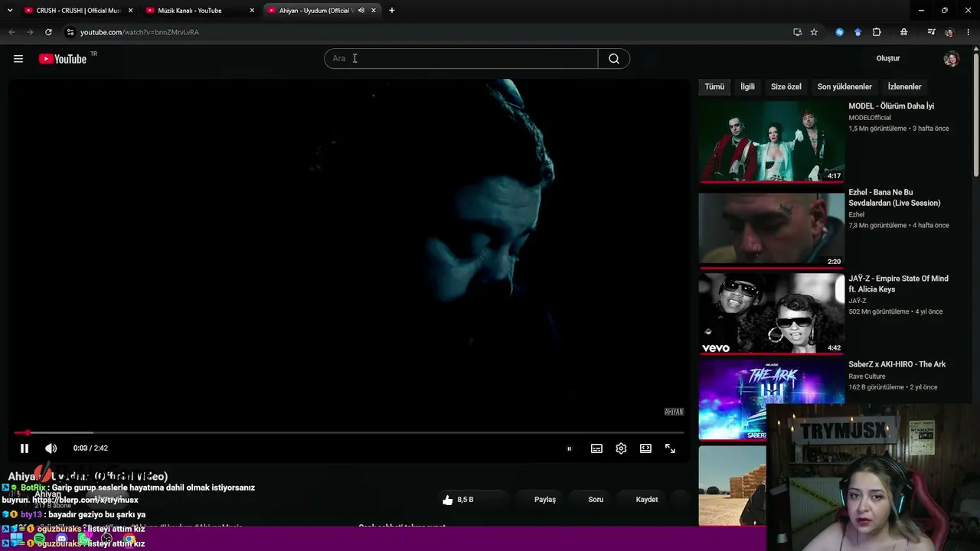
Task: Close the Müzik Kanalı tab
Action: (x=252, y=11)
